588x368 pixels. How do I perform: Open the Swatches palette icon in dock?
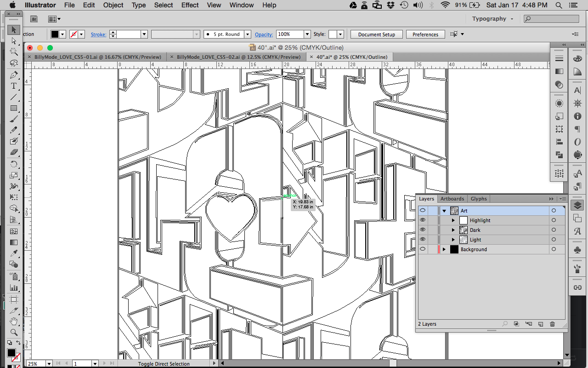tap(577, 59)
